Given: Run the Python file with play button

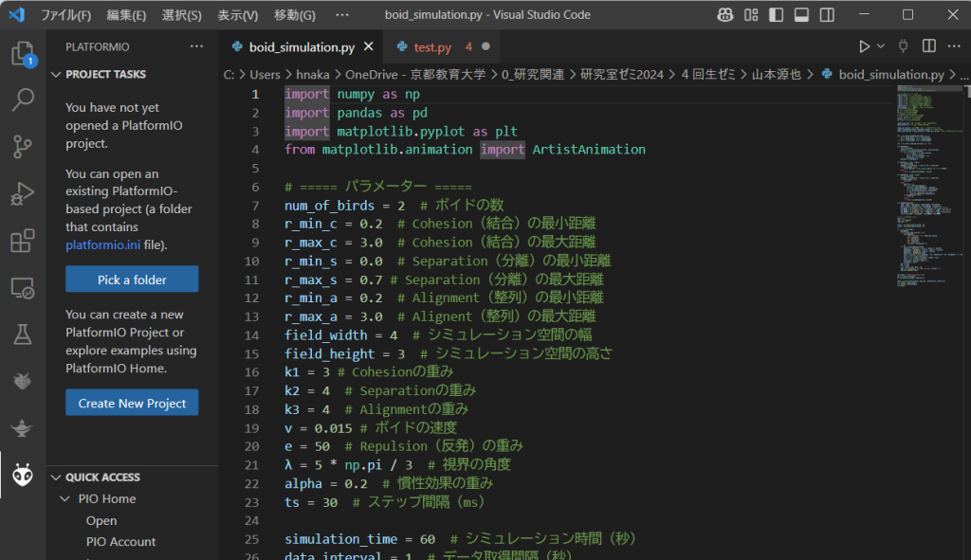Looking at the screenshot, I should (x=864, y=46).
